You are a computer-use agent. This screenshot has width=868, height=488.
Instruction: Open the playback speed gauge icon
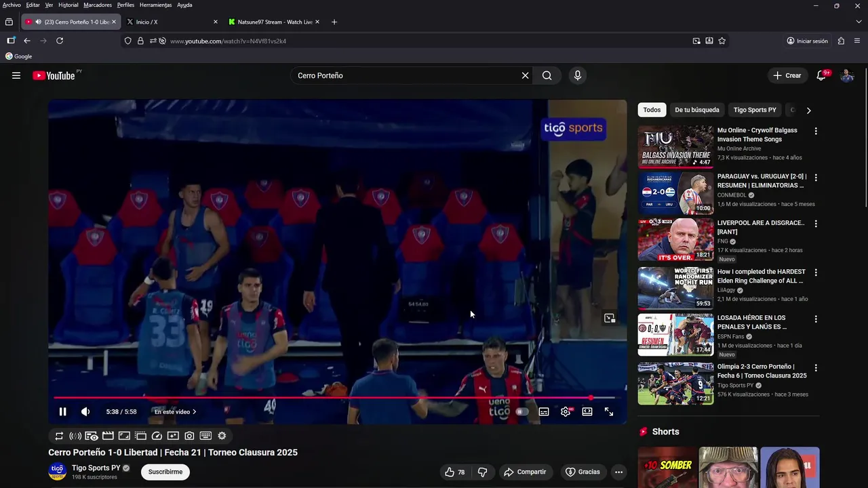[157, 436]
